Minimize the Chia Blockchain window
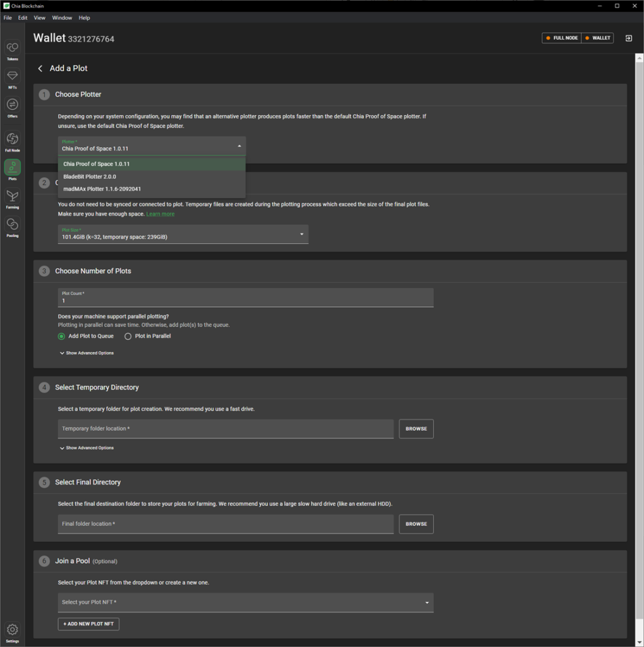644x647 pixels. click(x=600, y=6)
